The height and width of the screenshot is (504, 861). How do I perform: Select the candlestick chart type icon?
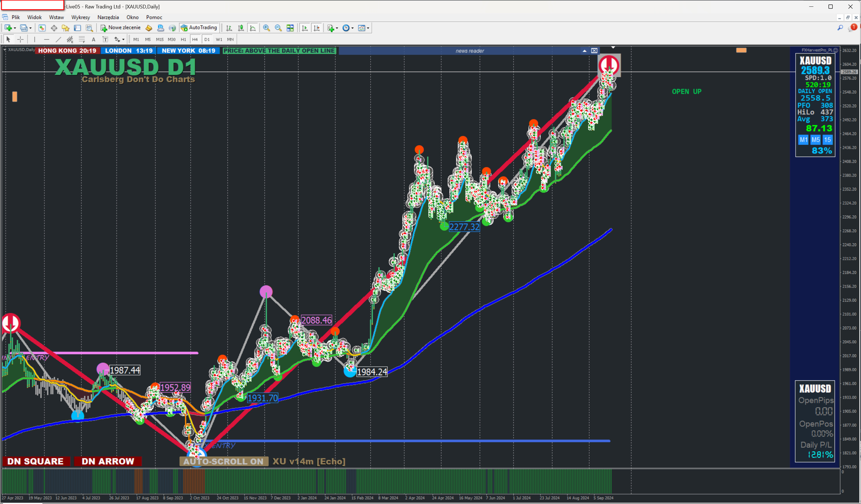point(241,28)
